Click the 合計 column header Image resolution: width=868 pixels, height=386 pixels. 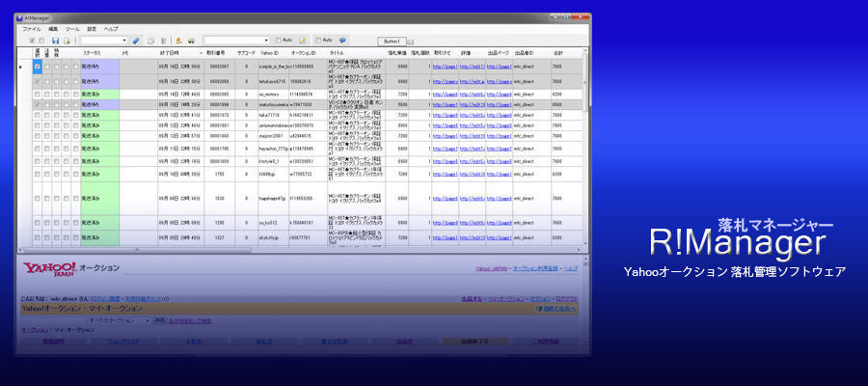566,53
